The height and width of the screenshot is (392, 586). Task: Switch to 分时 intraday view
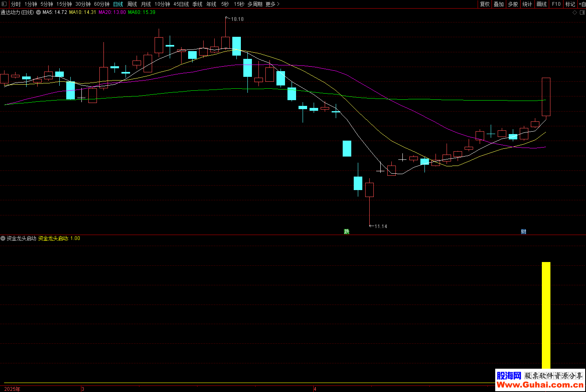[16, 4]
